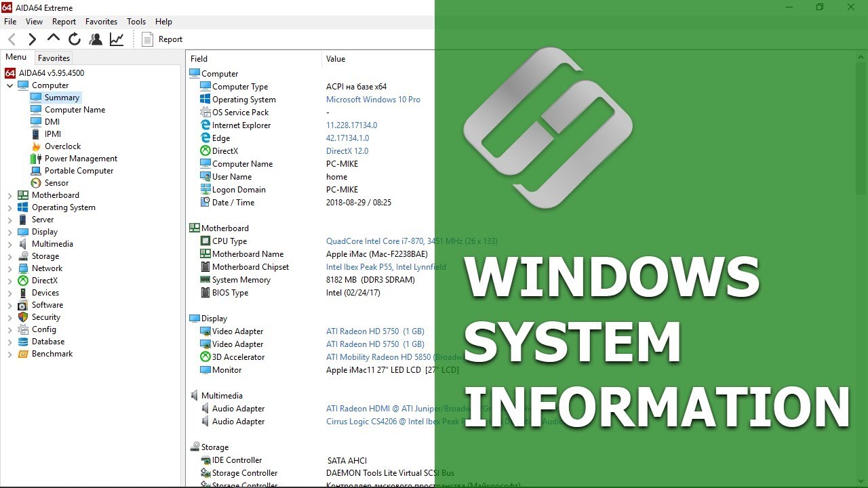868x488 pixels.
Task: Switch to the Menu tab
Action: click(x=16, y=58)
